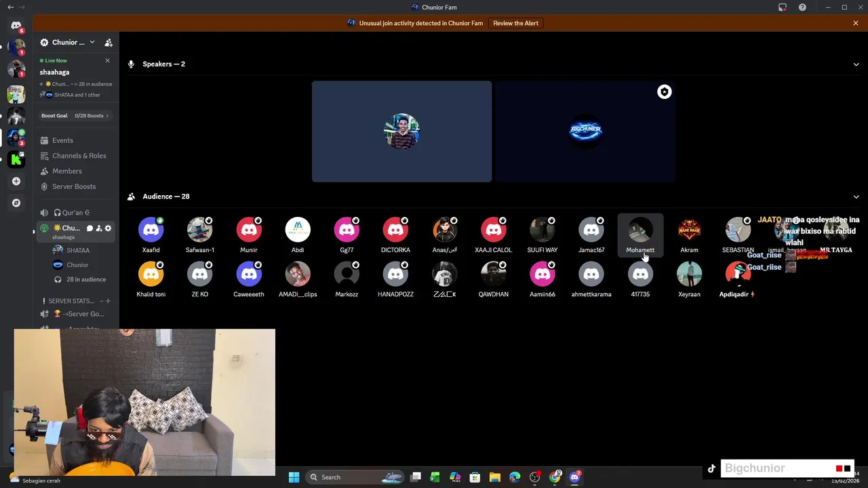Image resolution: width=868 pixels, height=488 pixels.
Task: Select audience member Jamac167
Action: 591,235
